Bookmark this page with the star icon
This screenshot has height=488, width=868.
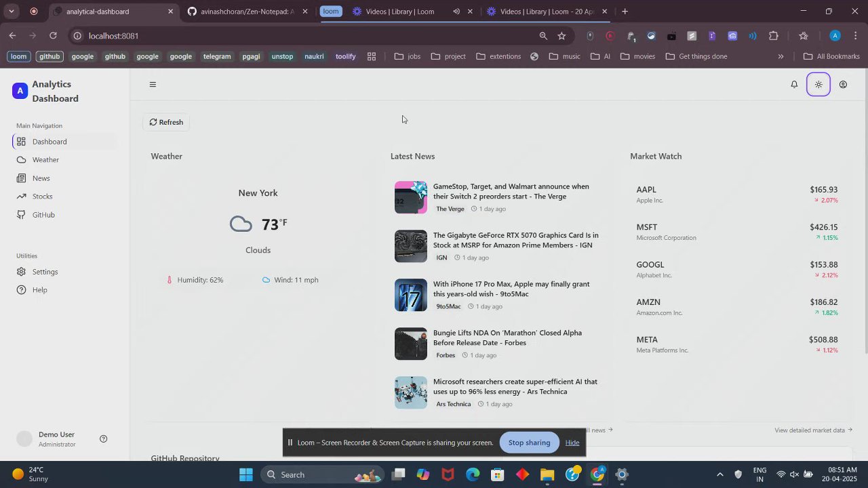click(x=561, y=36)
